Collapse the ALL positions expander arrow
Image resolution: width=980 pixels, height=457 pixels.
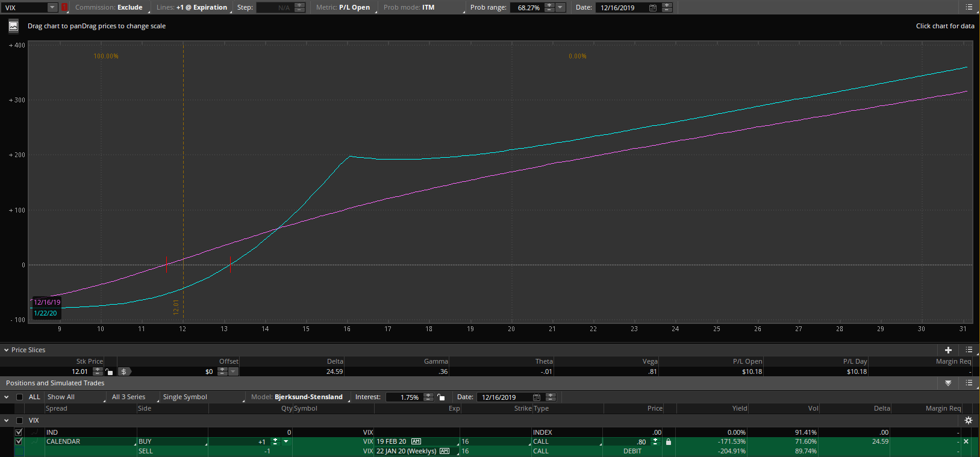point(7,397)
